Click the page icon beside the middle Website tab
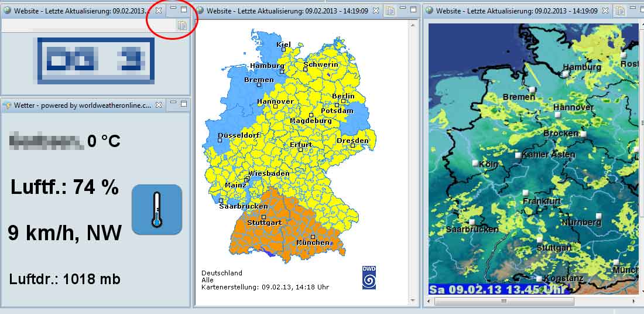This screenshot has height=314, width=644. [390, 11]
